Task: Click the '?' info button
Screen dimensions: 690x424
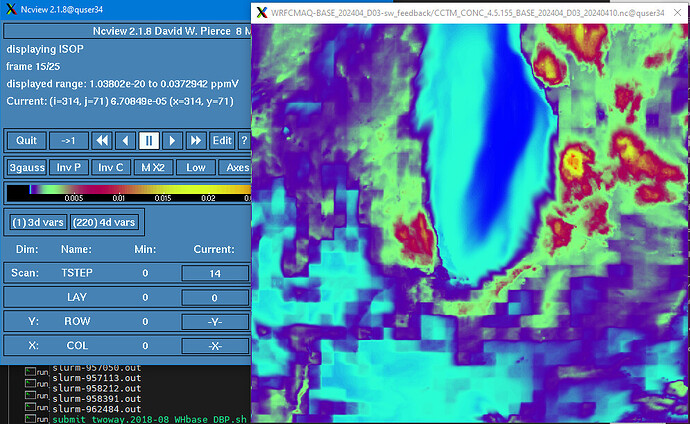Action: coord(243,141)
